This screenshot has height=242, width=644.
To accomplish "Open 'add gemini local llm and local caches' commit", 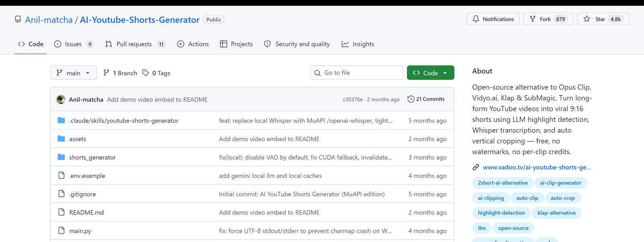I will click(x=270, y=176).
